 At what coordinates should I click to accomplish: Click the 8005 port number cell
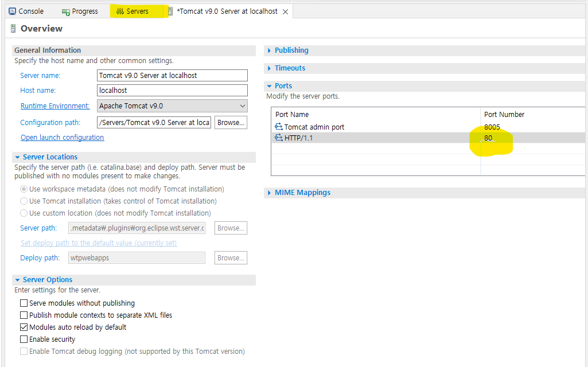tap(492, 127)
